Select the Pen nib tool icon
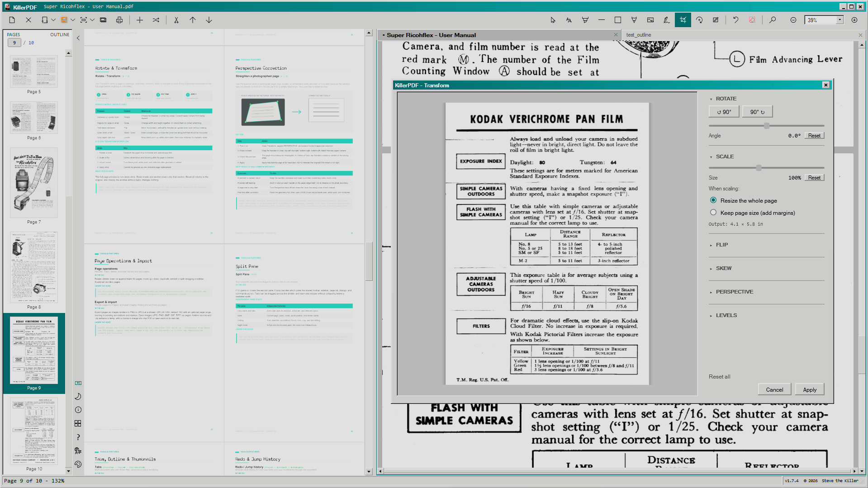Image resolution: width=868 pixels, height=488 pixels. click(634, 20)
